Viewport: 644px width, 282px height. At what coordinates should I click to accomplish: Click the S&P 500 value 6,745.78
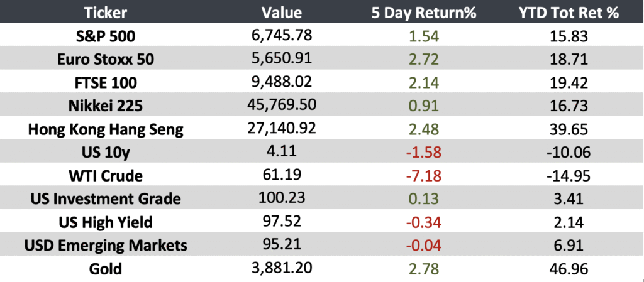point(282,35)
